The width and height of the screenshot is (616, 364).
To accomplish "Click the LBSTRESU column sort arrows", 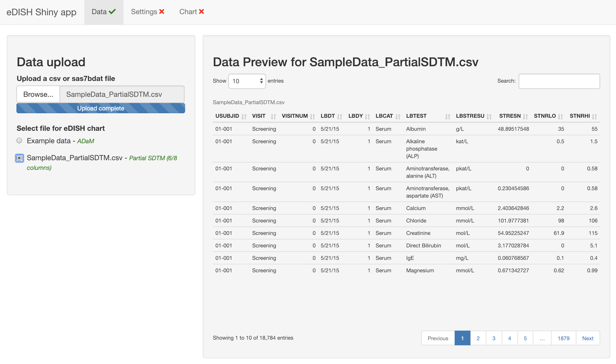I will pyautogui.click(x=489, y=116).
